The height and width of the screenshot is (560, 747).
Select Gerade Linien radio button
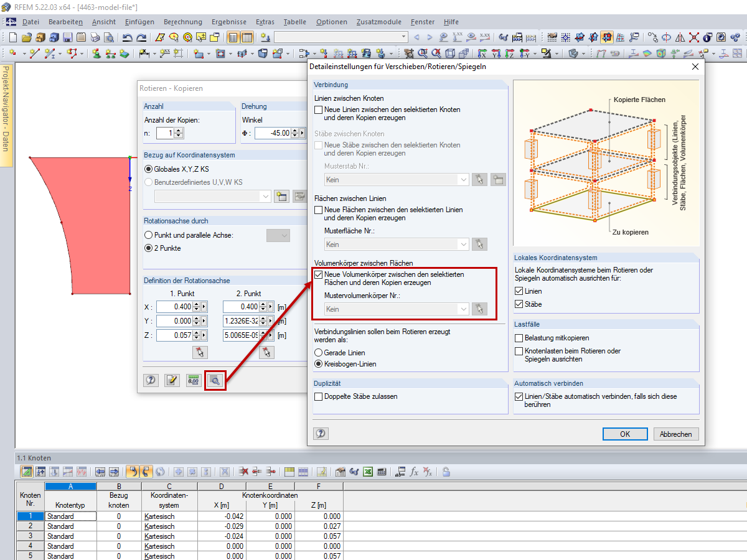[x=319, y=353]
